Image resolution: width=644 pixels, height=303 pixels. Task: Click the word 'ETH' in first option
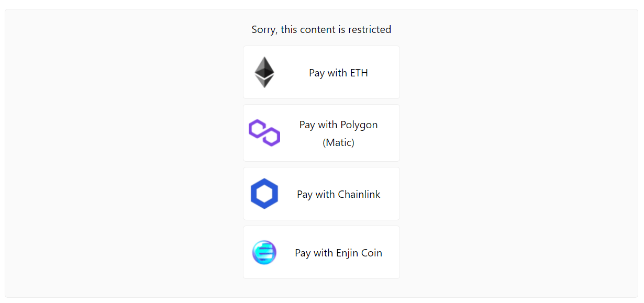click(359, 73)
